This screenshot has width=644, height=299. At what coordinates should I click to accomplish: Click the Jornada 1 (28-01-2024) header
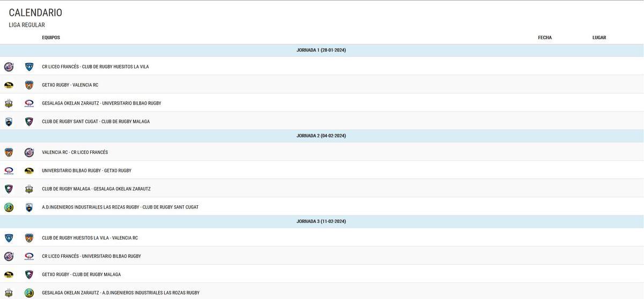tap(321, 50)
